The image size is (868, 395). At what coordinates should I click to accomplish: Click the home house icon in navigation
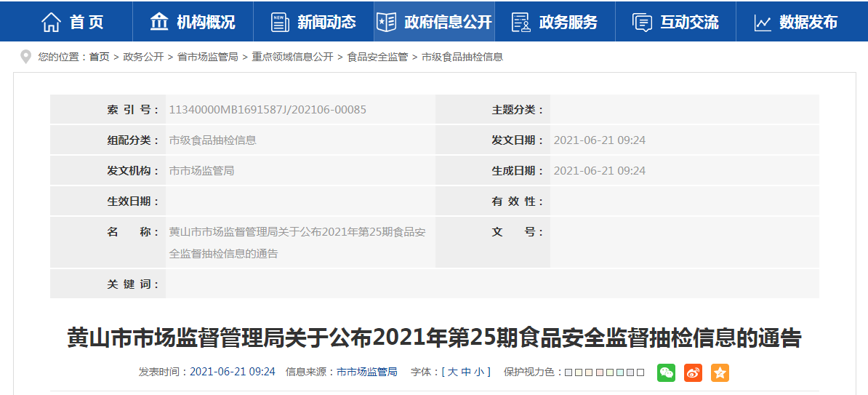52,22
